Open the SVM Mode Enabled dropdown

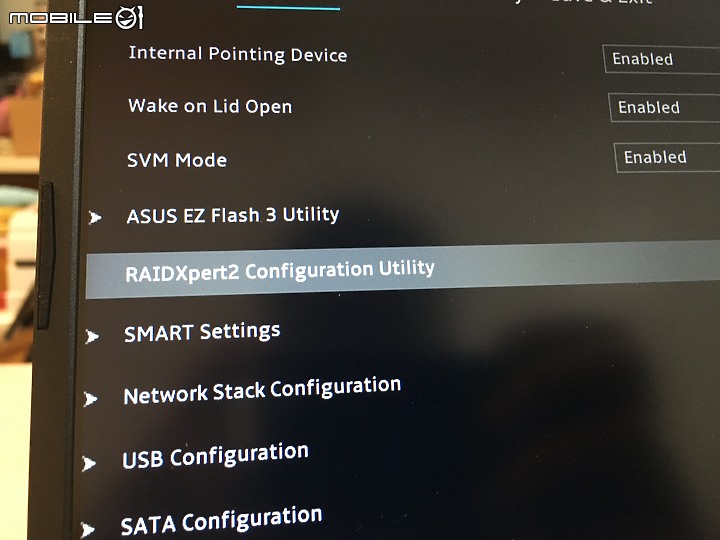(x=667, y=158)
